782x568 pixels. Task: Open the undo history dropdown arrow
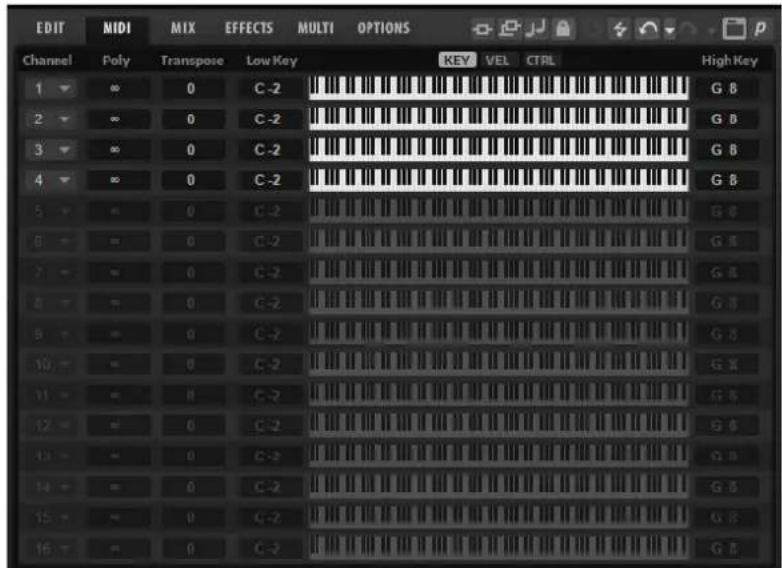(x=670, y=30)
